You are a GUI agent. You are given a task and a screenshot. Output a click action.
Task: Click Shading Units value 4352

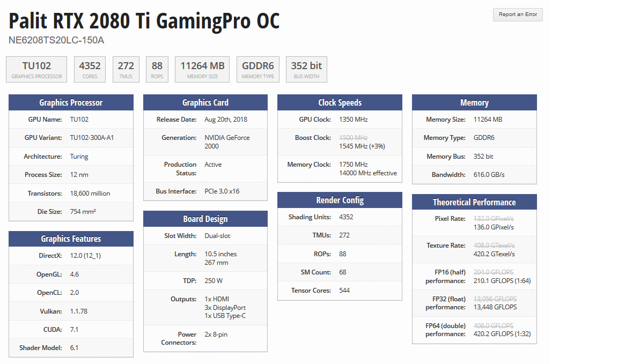tap(346, 217)
